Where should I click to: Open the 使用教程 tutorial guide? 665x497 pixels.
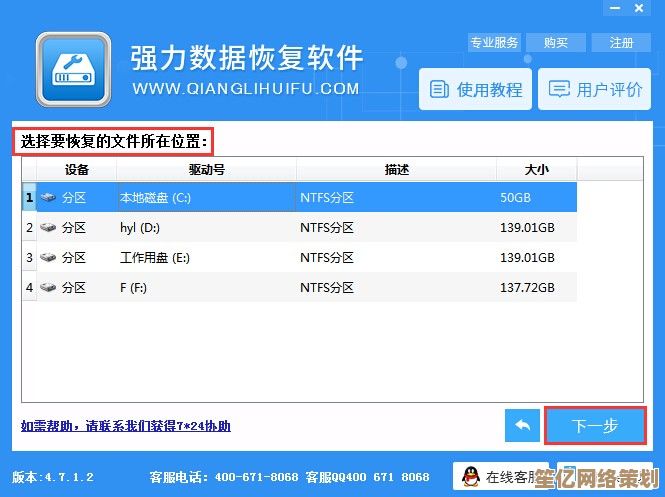(x=476, y=90)
